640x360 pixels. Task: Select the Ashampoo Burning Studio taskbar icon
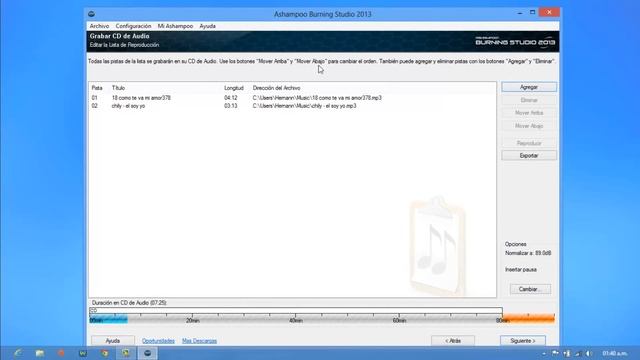147,353
